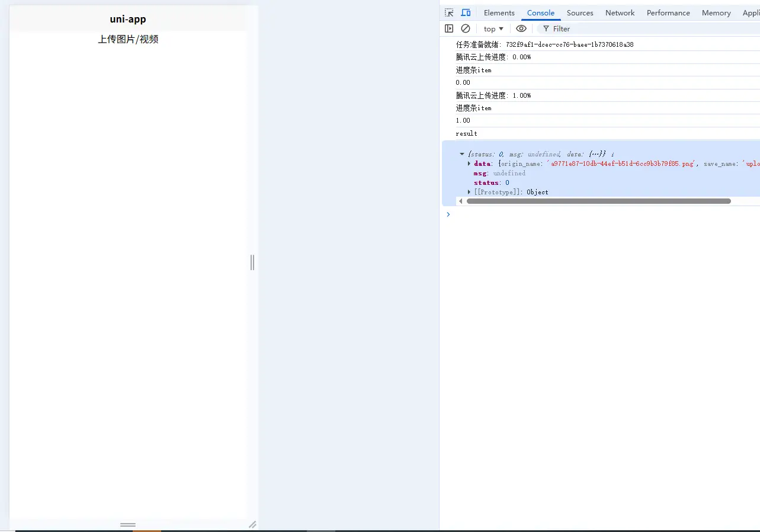Expand the data property
The height and width of the screenshot is (532, 760).
pos(469,164)
